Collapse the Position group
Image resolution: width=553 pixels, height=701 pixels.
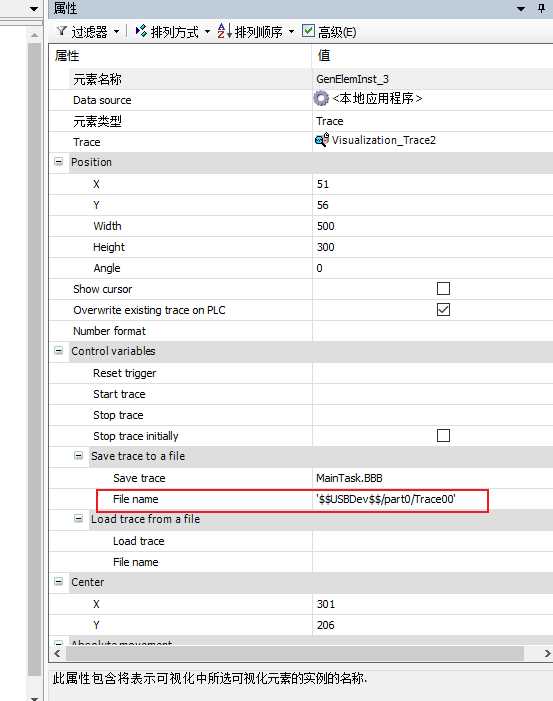(59, 162)
